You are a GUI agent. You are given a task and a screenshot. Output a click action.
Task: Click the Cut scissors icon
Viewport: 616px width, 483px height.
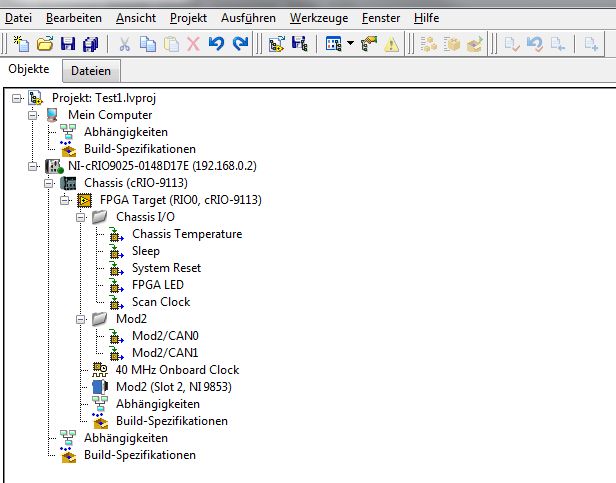tap(125, 44)
